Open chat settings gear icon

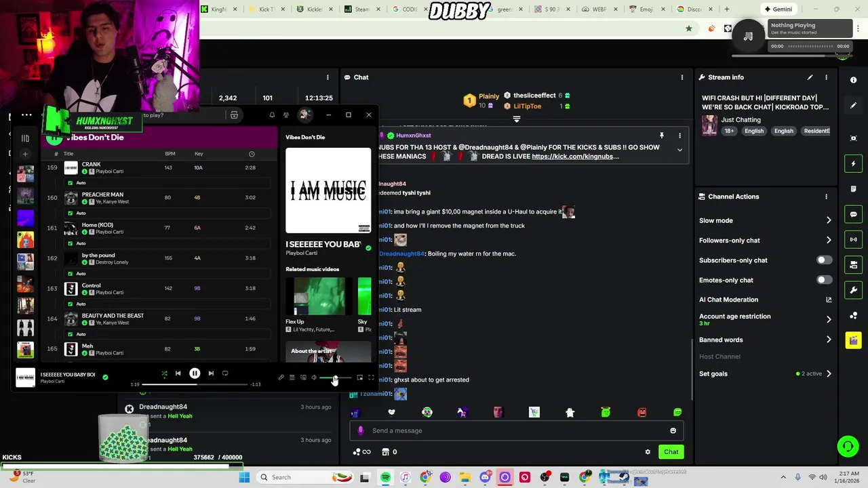click(x=648, y=452)
